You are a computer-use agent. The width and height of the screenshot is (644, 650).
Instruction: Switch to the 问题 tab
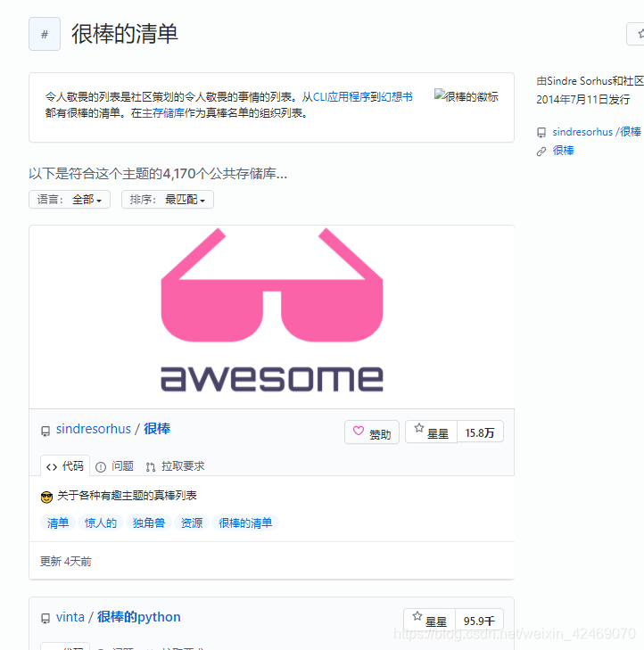114,466
